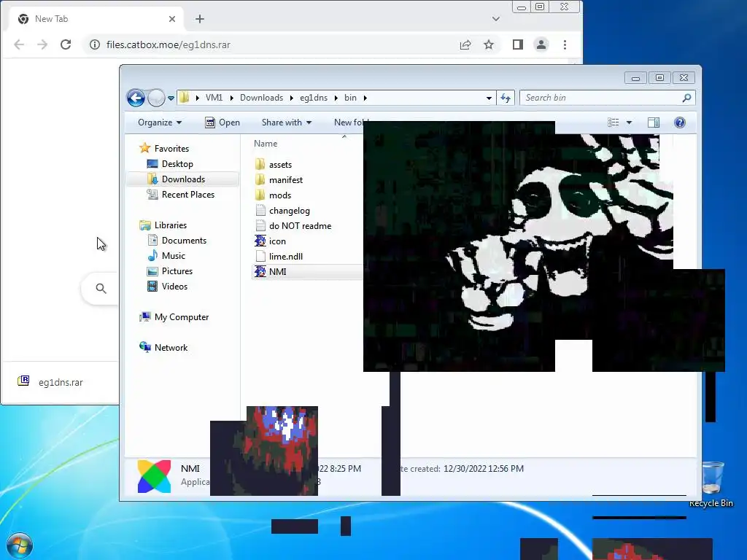Close the New Tab tab
Image resolution: width=747 pixels, height=560 pixels.
pos(172,19)
